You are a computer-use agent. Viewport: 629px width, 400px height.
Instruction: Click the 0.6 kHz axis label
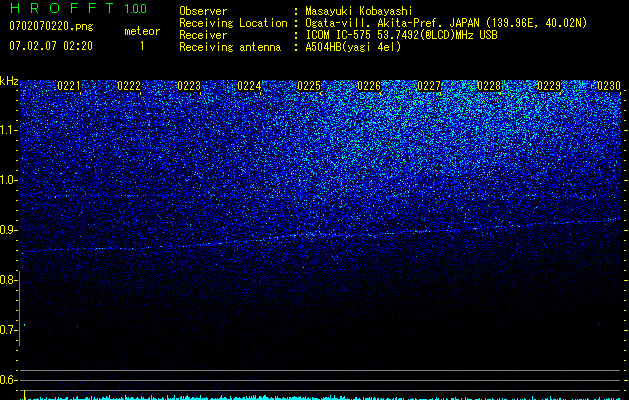coord(9,380)
